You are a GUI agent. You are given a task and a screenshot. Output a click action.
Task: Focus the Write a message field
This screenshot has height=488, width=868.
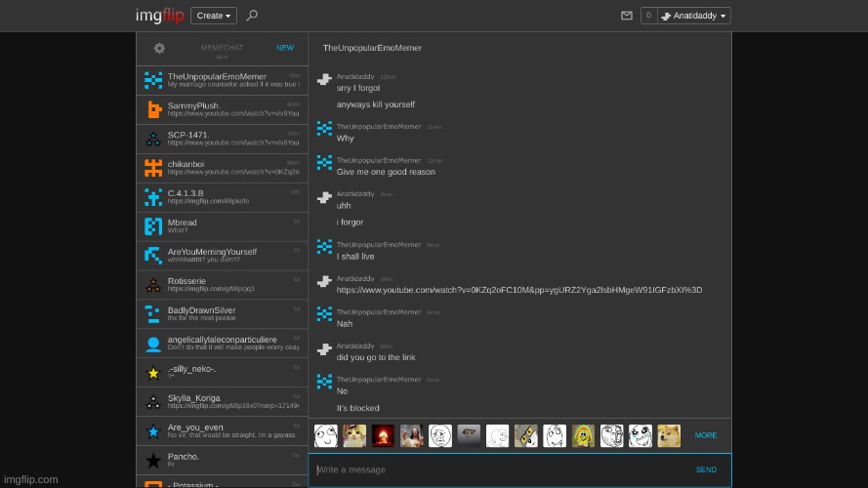click(x=501, y=469)
